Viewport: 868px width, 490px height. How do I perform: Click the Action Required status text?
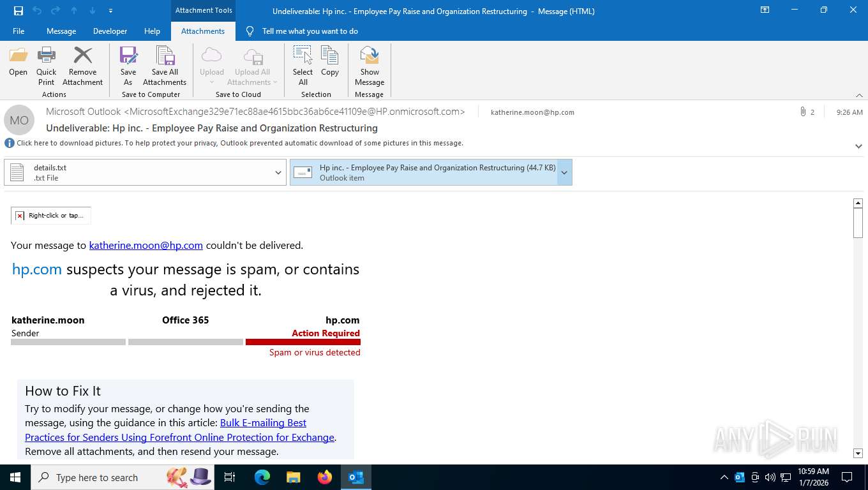click(325, 333)
